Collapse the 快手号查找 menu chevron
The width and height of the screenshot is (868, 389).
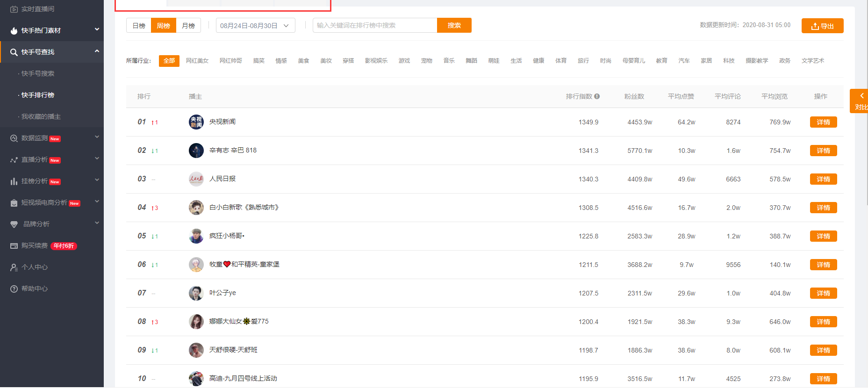pyautogui.click(x=97, y=50)
